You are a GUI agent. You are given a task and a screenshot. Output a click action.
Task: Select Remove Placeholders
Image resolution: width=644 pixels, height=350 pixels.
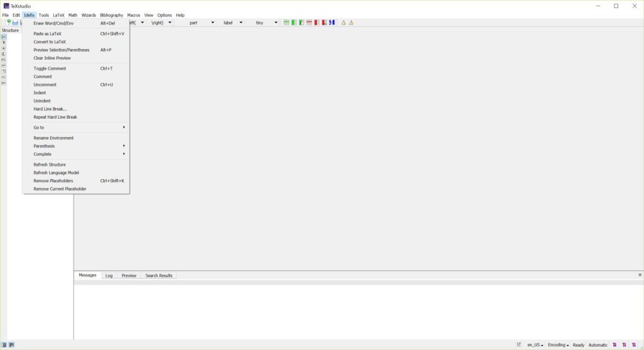tap(76, 180)
